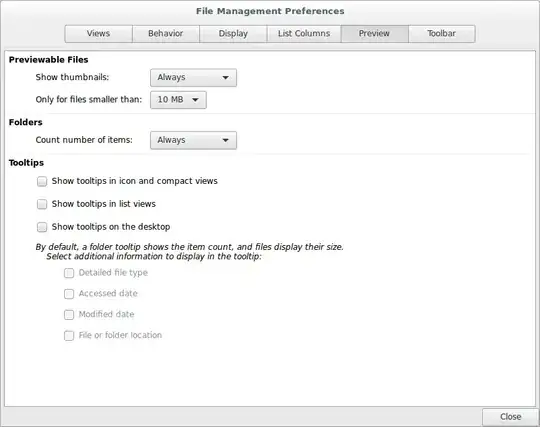Click the Close button
This screenshot has width=540, height=427.
510,417
